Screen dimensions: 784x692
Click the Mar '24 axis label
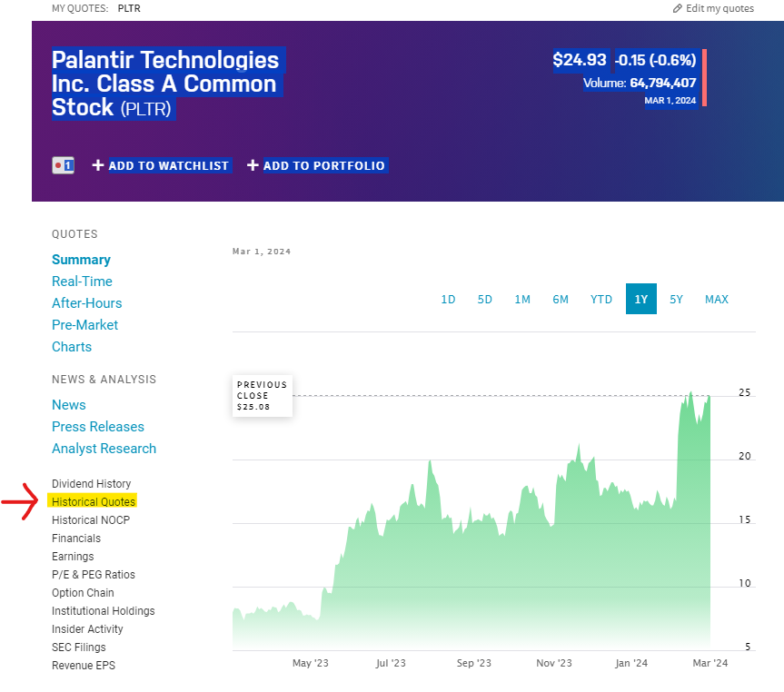coord(710,663)
